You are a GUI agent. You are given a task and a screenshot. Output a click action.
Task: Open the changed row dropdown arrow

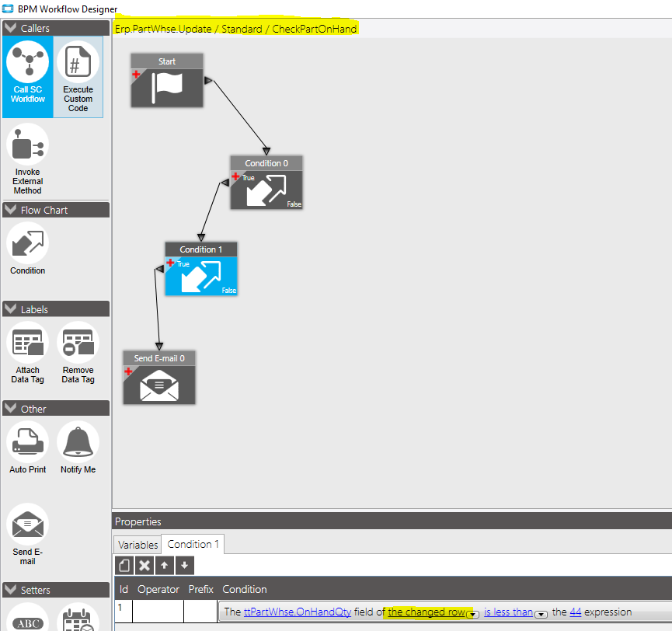point(472,614)
